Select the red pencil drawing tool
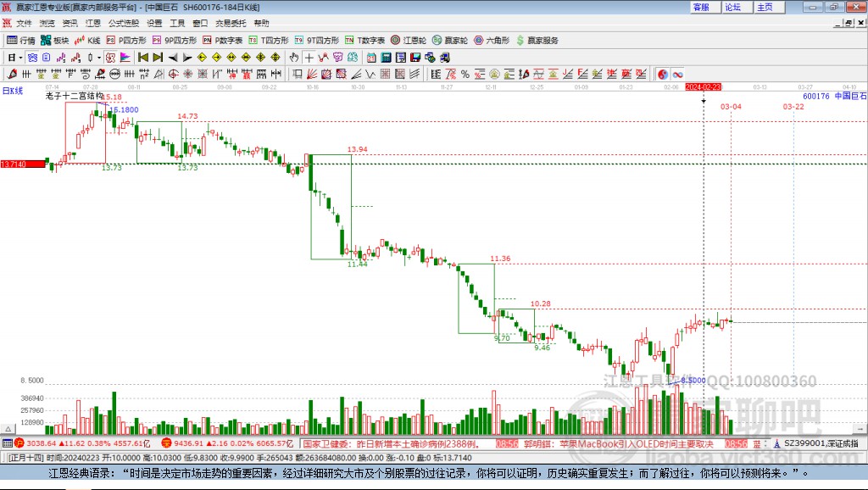Screen dimensions: 868x490 [x=12, y=75]
